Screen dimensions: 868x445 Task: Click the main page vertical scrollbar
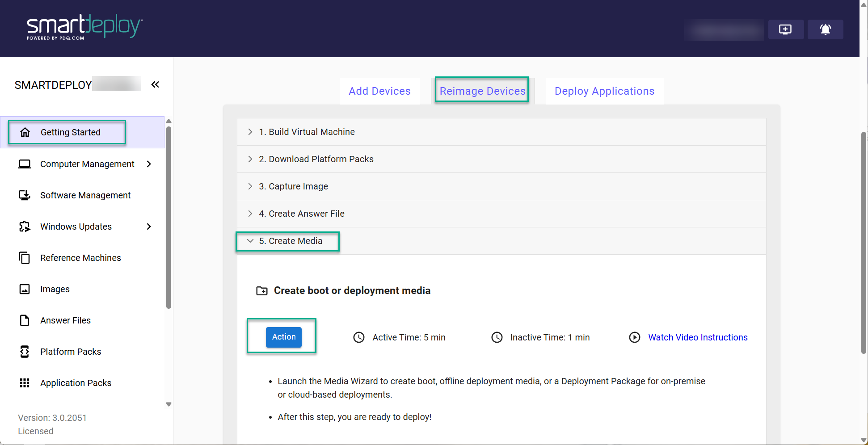864,243
